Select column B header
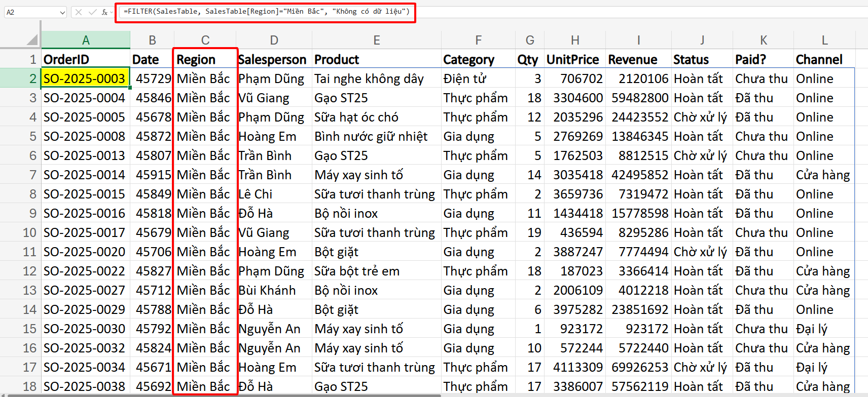This screenshot has height=397, width=868. pos(152,40)
